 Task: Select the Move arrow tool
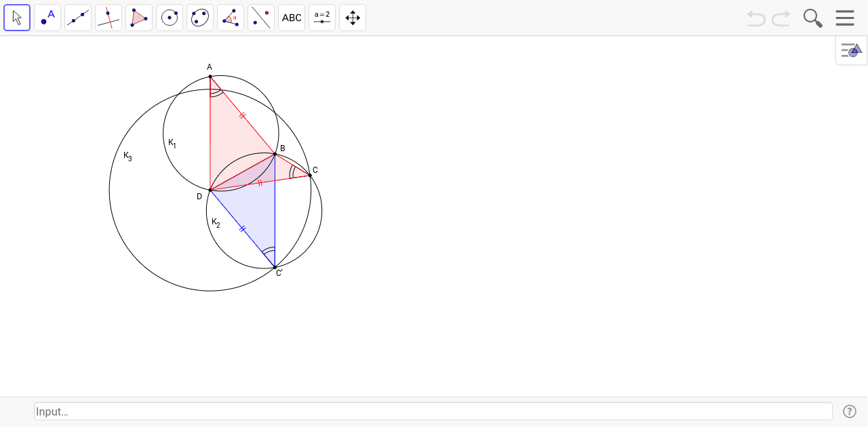pyautogui.click(x=17, y=18)
